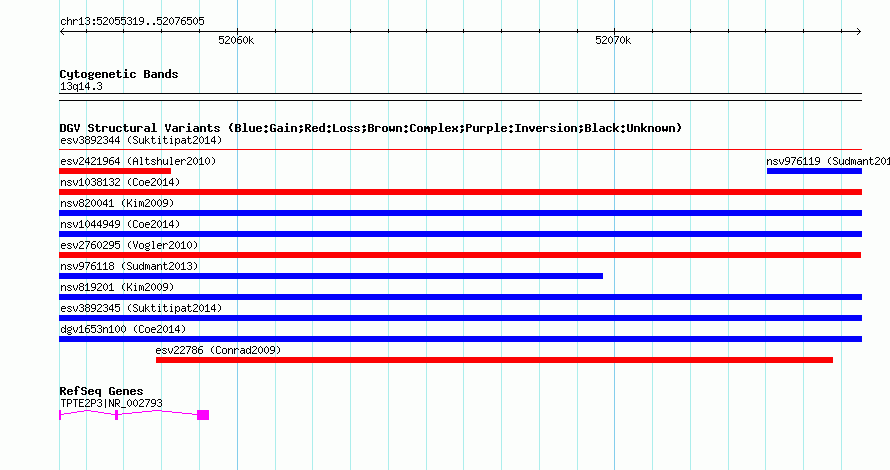Open esv2421964 (Altshuler2010) variant label
The width and height of the screenshot is (890, 470).
pyautogui.click(x=138, y=161)
